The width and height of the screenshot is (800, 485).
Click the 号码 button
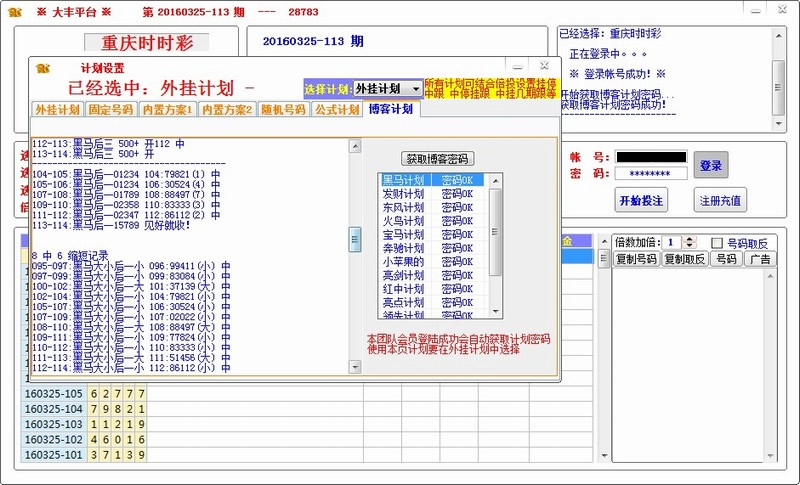[726, 259]
